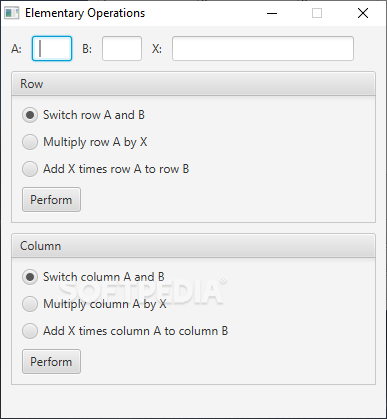Collapse the Column panel header
This screenshot has height=419, width=387.
193,246
